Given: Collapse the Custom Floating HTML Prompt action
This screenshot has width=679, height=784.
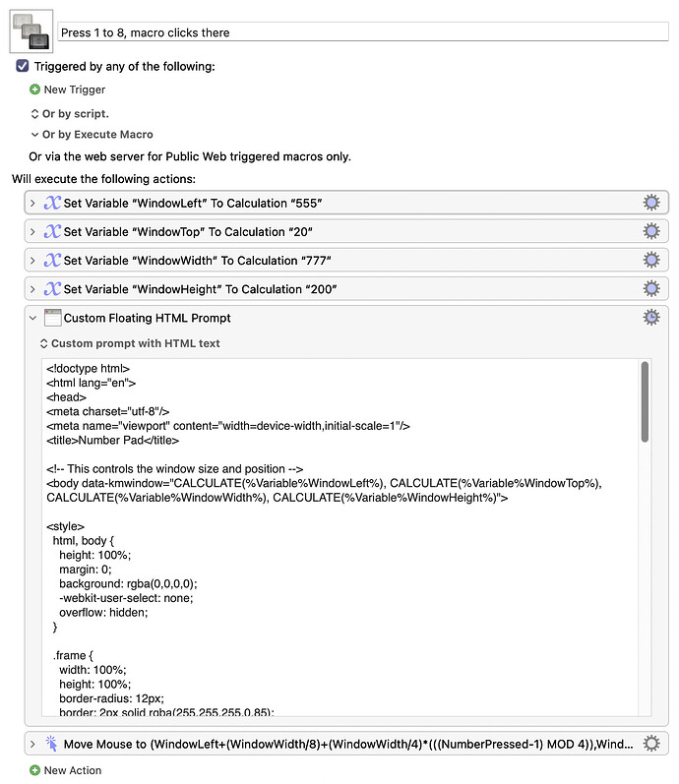Looking at the screenshot, I should (32, 318).
